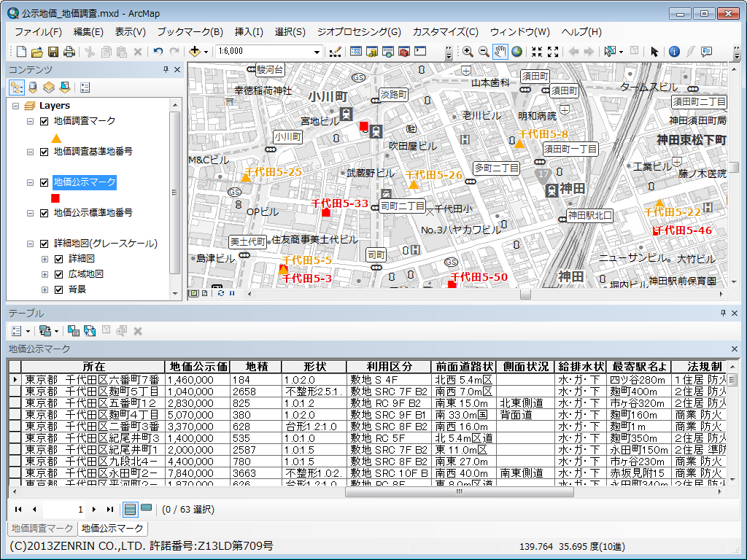Click the Full Extent globe icon

[x=516, y=52]
